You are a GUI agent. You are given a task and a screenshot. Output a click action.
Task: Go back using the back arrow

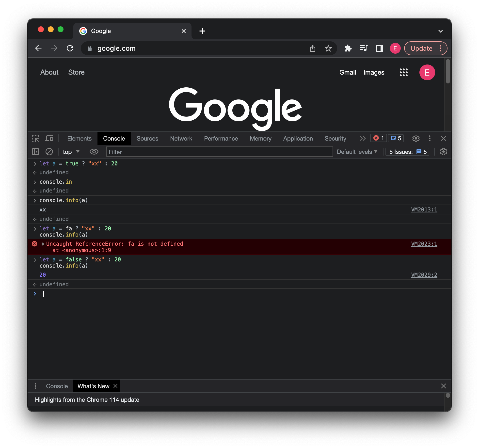(38, 48)
